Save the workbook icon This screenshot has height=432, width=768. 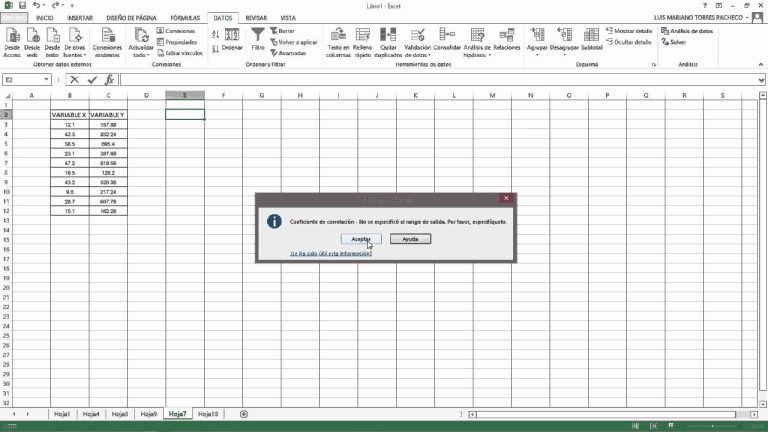[22, 5]
